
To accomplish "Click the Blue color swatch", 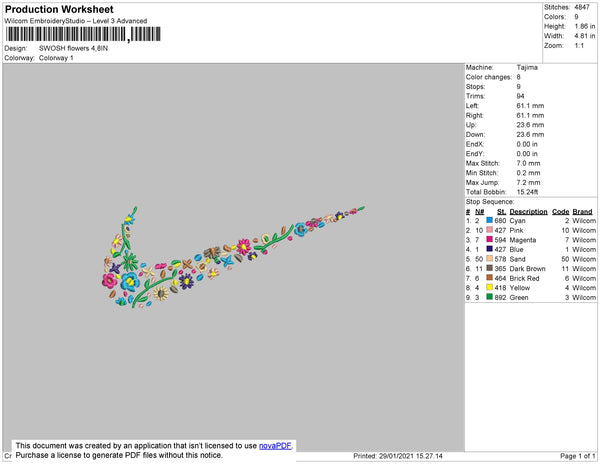I will coord(489,249).
